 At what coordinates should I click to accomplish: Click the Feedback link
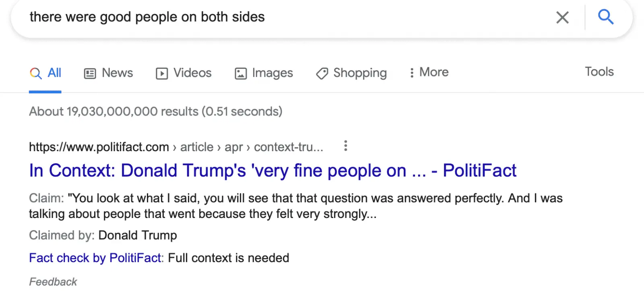(x=53, y=282)
